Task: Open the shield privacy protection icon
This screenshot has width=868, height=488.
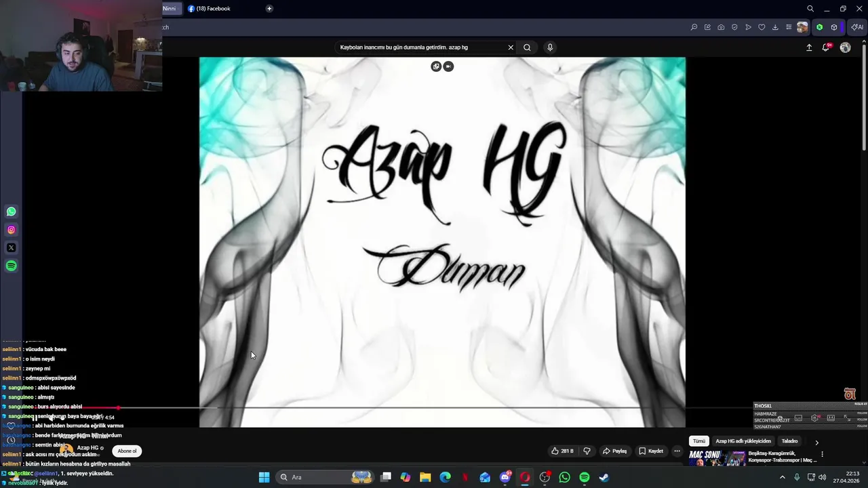Action: coord(734,27)
